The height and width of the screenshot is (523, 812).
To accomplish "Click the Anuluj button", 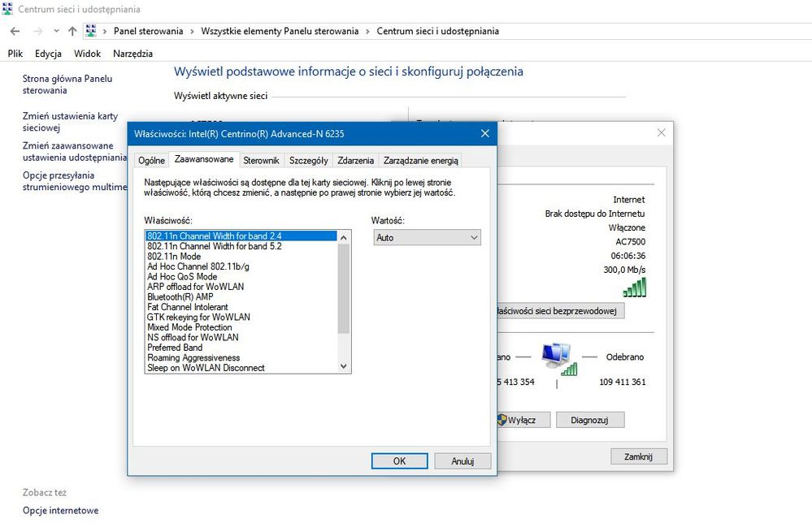I will (462, 460).
